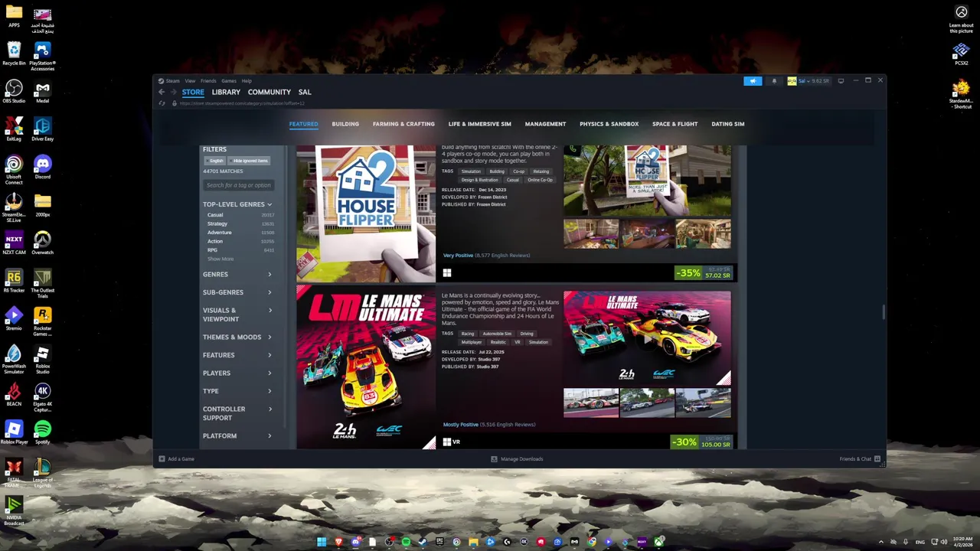The width and height of the screenshot is (980, 551).
Task: Click the Relaxing tag on House Flipper 2
Action: (x=541, y=171)
